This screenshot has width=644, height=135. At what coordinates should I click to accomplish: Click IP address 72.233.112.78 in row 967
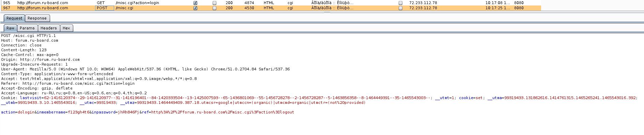pyautogui.click(x=423, y=8)
